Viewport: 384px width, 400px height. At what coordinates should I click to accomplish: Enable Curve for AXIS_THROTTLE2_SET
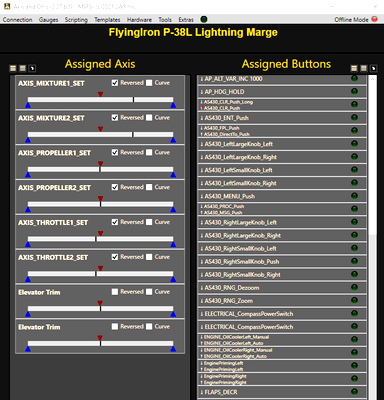pos(149,257)
